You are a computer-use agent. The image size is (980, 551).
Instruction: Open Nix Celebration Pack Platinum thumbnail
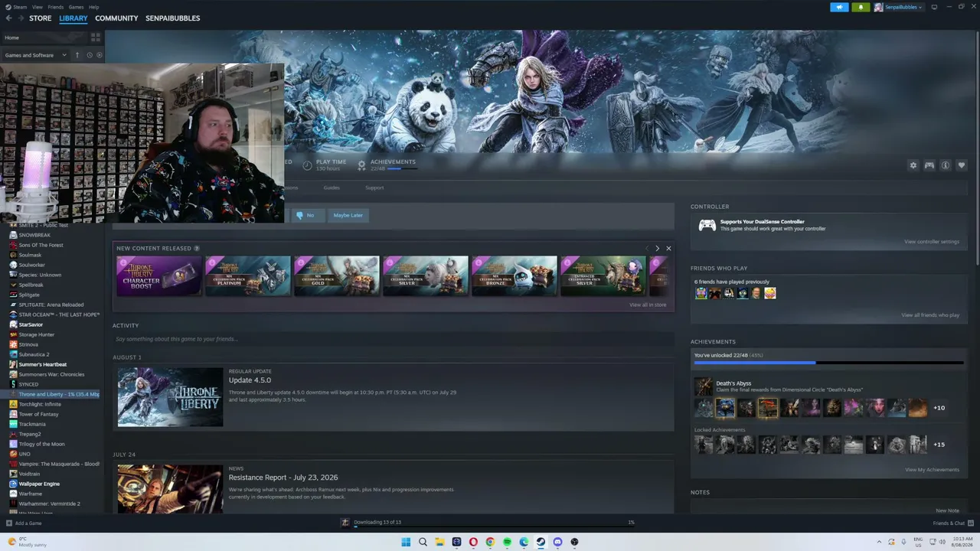click(x=248, y=275)
